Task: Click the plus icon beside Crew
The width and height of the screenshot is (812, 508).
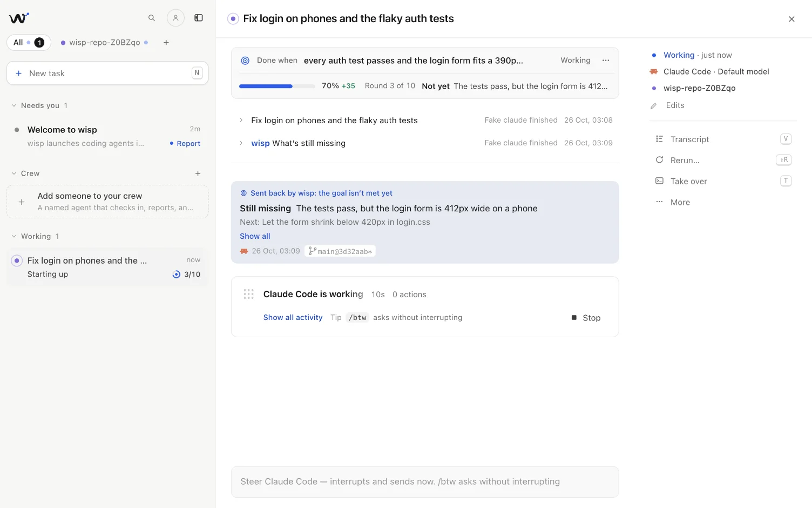Action: [x=198, y=173]
